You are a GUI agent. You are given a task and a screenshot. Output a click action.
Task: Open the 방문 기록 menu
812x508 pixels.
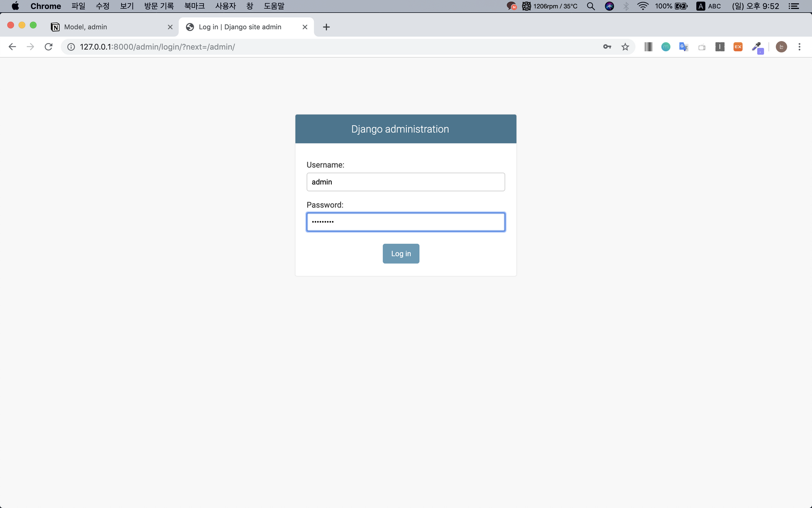pos(159,6)
